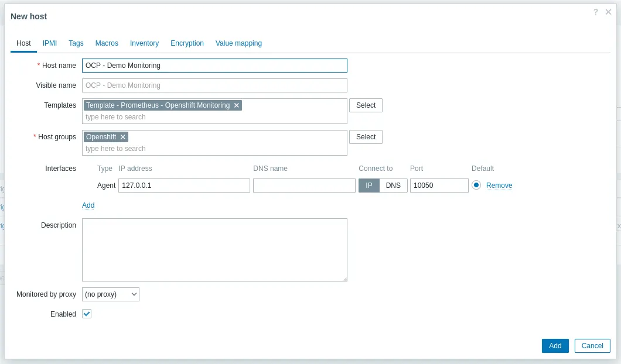This screenshot has width=621, height=364.
Task: Uncheck the Enabled checkbox
Action: [86, 314]
